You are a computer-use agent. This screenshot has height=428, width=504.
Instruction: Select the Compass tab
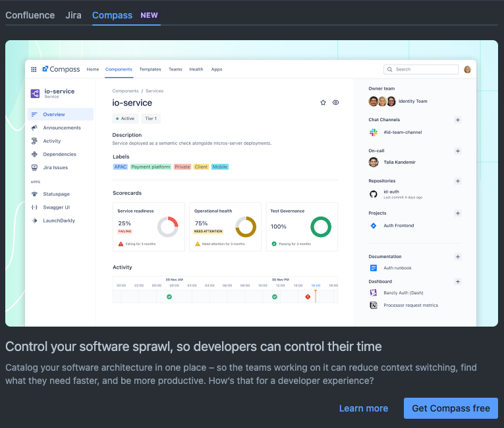pos(125,15)
